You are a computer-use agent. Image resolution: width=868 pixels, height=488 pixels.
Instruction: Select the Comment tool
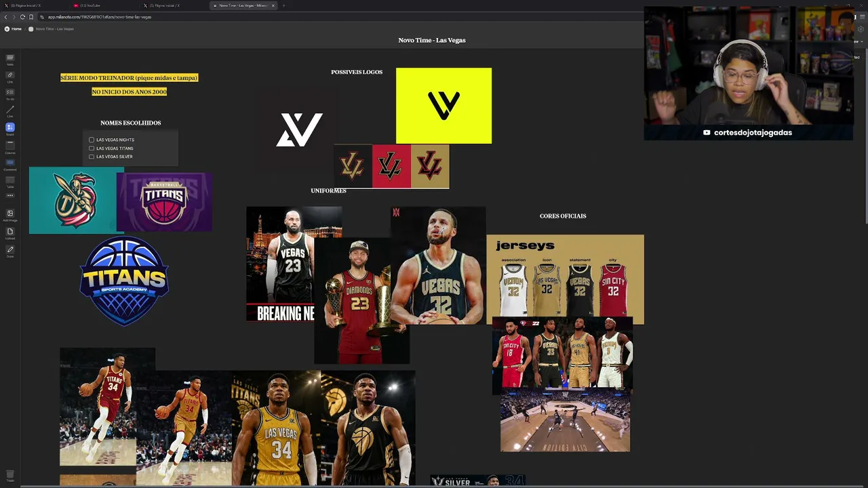pos(9,163)
